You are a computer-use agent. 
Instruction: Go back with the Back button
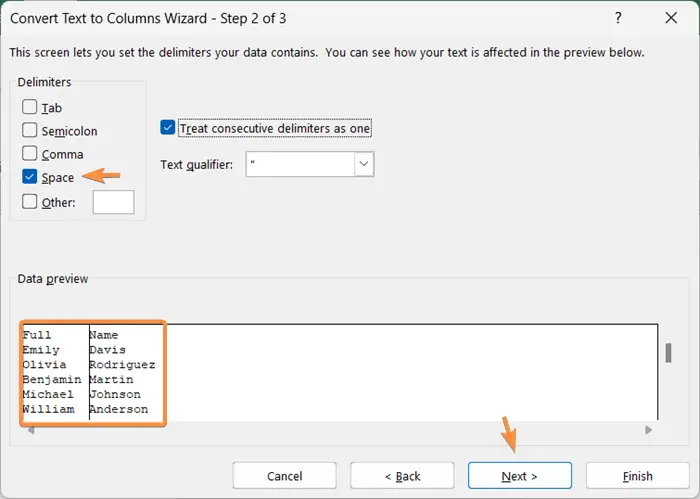(402, 476)
